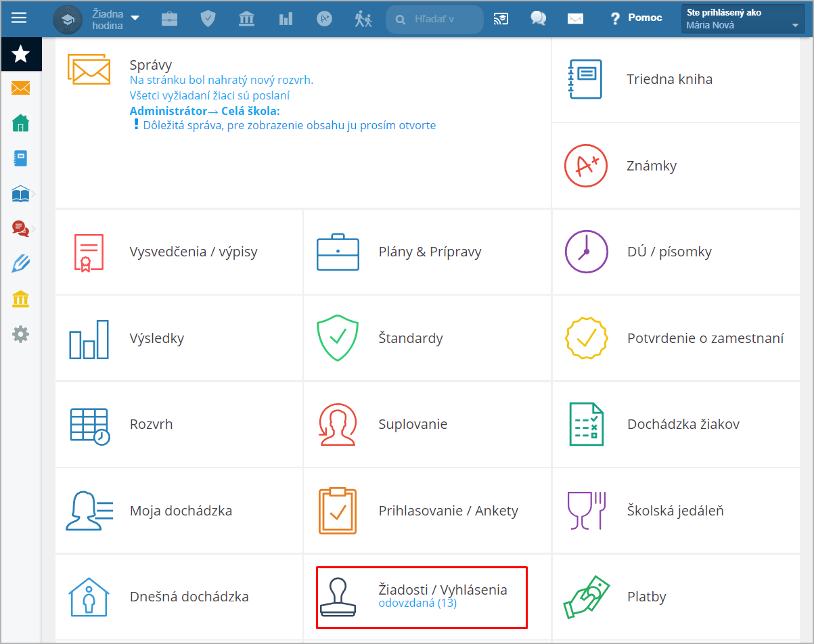Click the green home icon in sidebar

point(21,123)
